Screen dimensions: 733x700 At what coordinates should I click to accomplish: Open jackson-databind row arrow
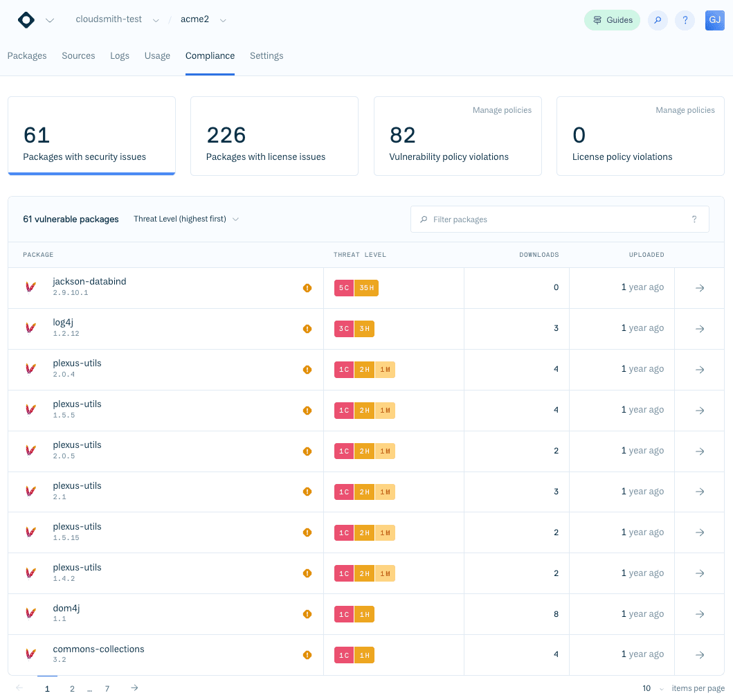click(699, 288)
